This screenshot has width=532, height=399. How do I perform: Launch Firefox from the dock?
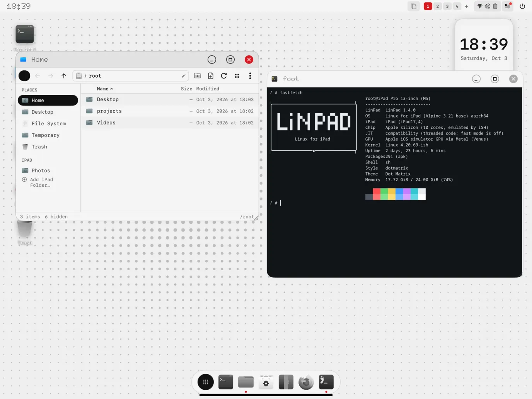pos(306,382)
